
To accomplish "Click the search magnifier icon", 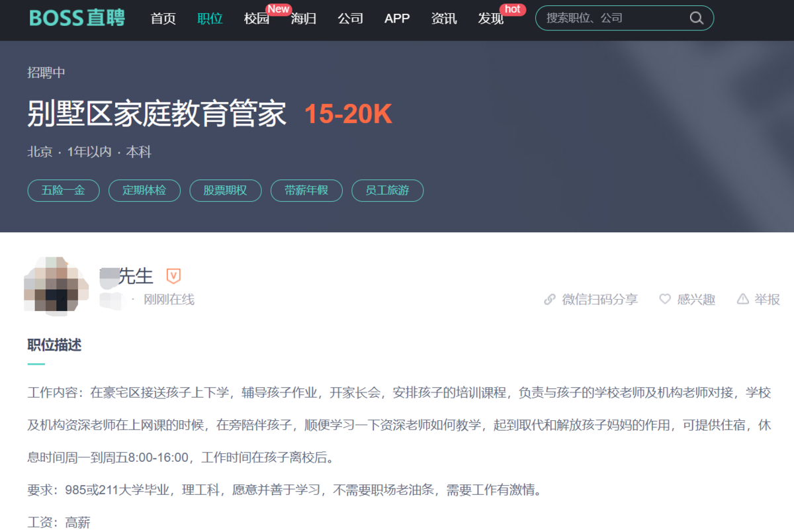I will tap(696, 18).
